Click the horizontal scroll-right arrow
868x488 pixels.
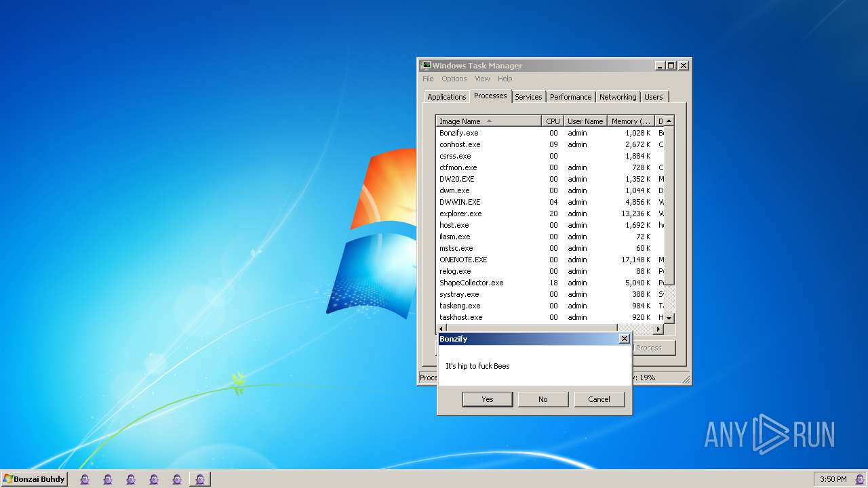click(658, 329)
